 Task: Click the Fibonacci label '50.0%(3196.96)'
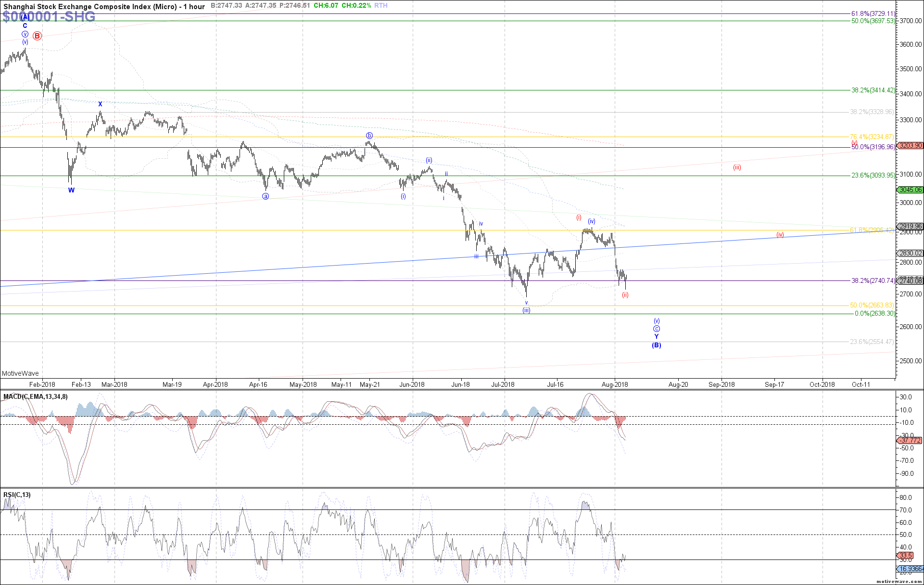click(873, 147)
